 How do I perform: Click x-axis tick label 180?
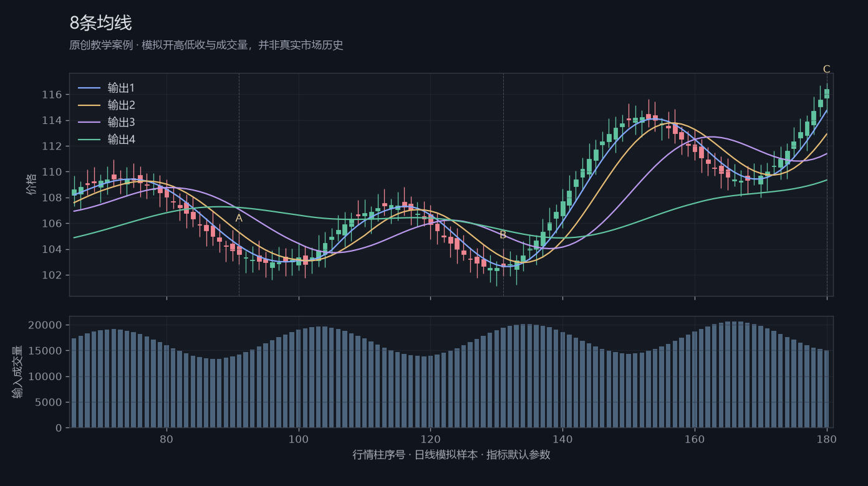click(827, 439)
